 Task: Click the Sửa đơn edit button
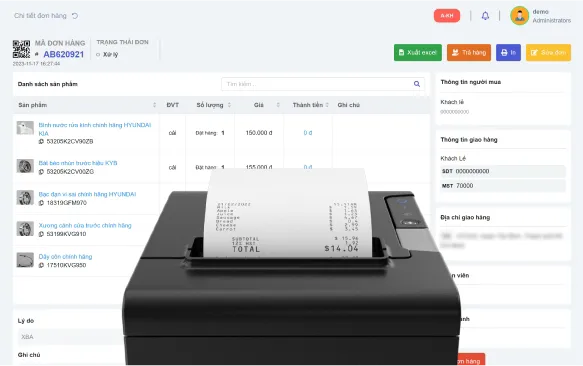(x=548, y=52)
